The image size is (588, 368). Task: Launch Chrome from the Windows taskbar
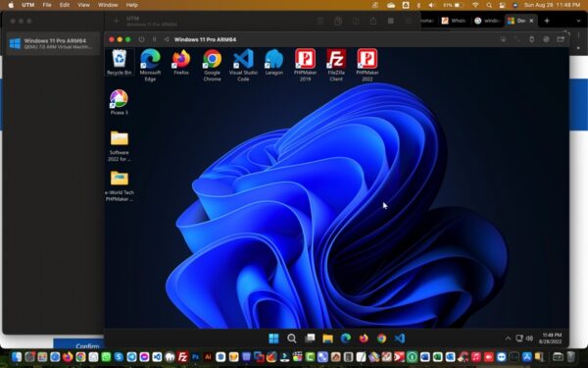tap(382, 339)
